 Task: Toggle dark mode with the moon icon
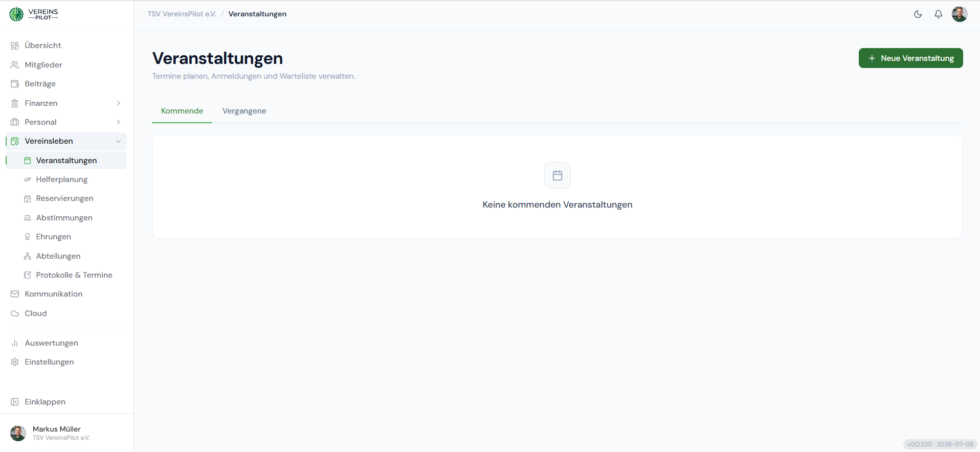pos(918,14)
